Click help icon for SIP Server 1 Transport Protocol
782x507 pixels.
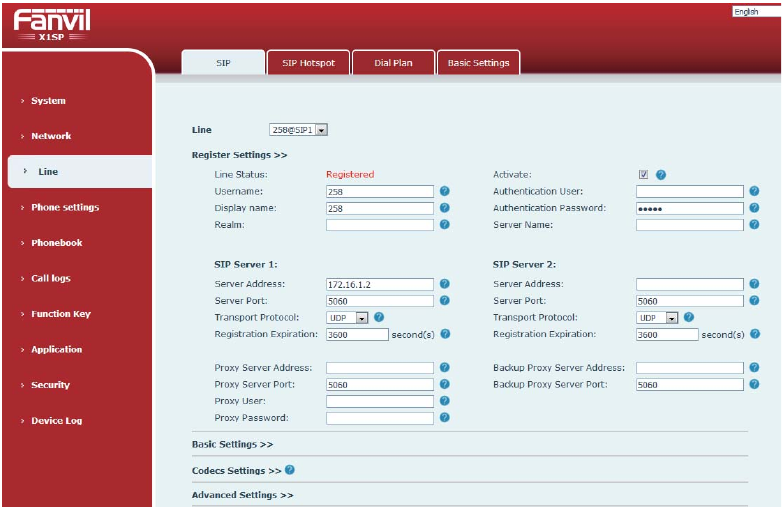379,317
